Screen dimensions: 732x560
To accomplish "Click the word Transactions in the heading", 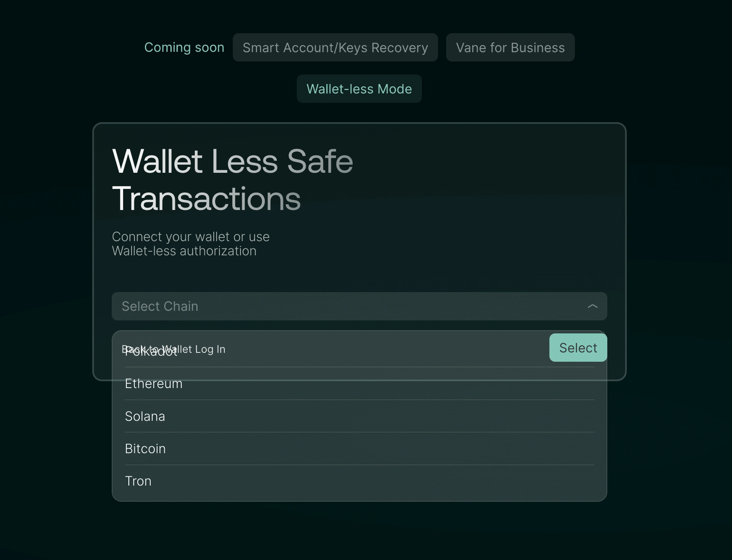I will [206, 198].
